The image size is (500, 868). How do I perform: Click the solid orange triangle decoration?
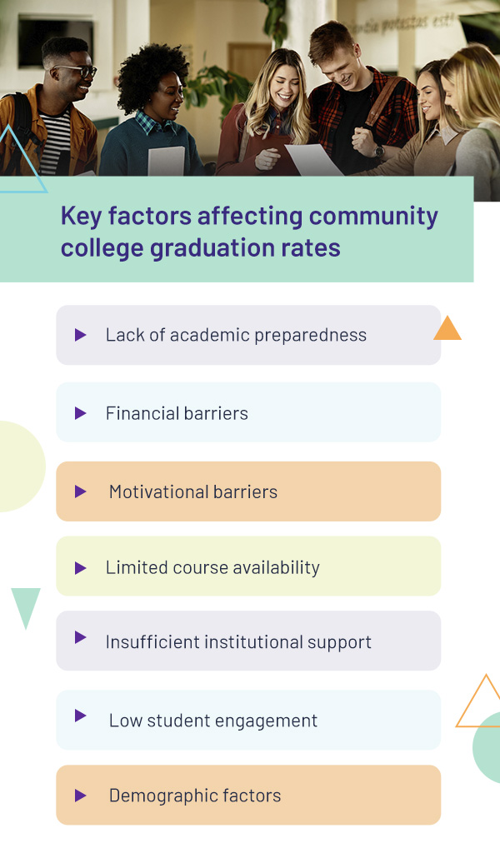coord(447,328)
